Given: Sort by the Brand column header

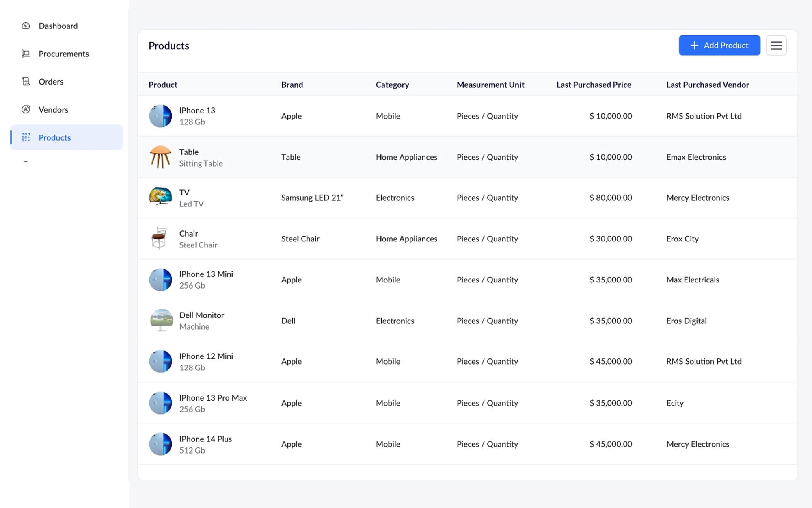Looking at the screenshot, I should pyautogui.click(x=292, y=85).
